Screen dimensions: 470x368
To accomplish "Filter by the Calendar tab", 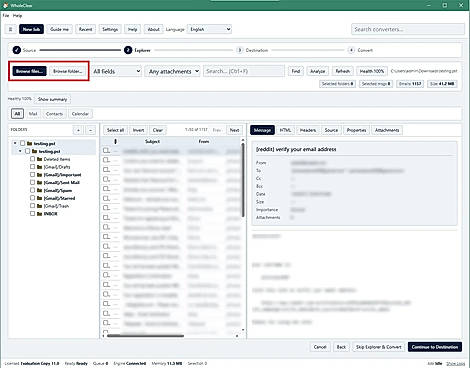I will click(x=80, y=114).
